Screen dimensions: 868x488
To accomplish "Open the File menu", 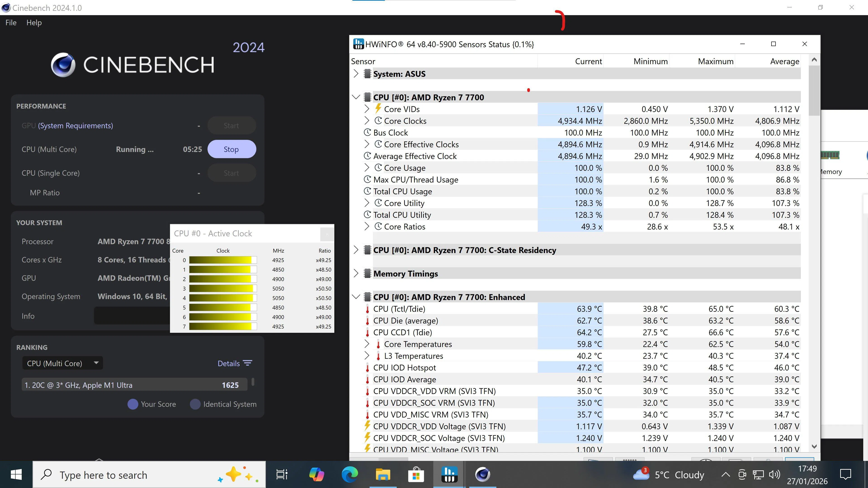I will point(11,23).
